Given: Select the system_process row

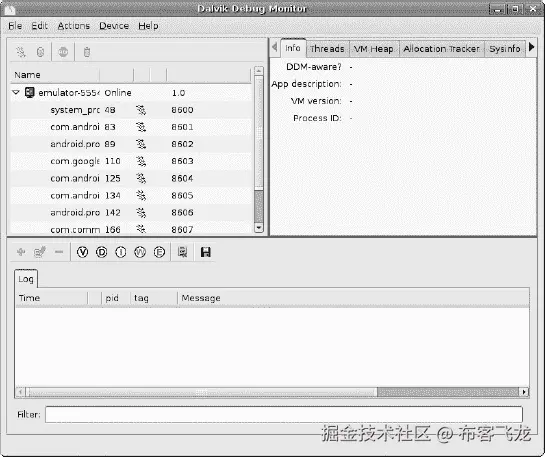Looking at the screenshot, I should click(131, 110).
